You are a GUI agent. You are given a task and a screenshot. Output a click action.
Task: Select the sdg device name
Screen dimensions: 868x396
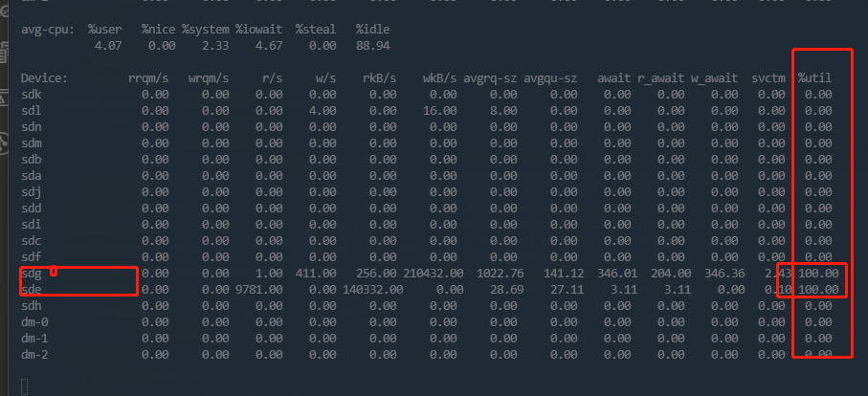coord(31,274)
